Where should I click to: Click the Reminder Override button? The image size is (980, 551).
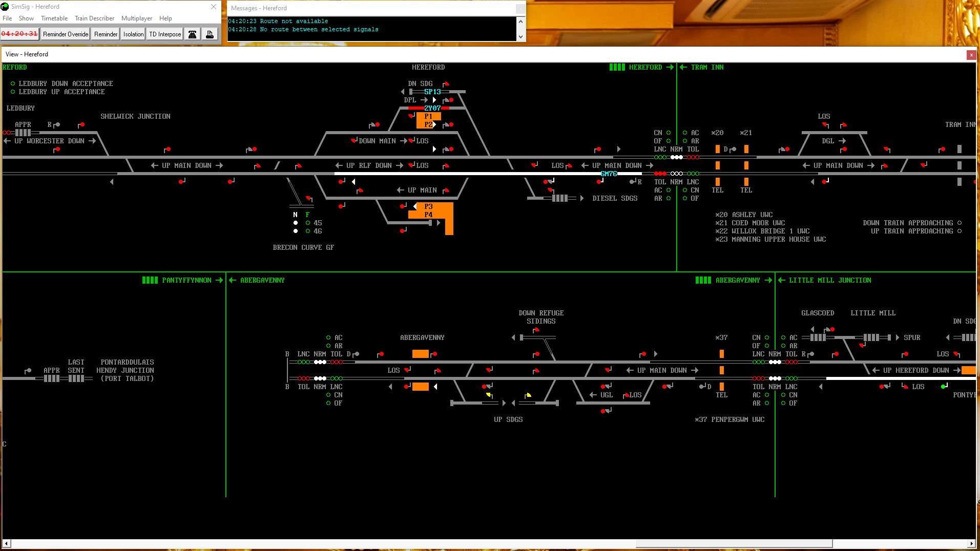(66, 34)
